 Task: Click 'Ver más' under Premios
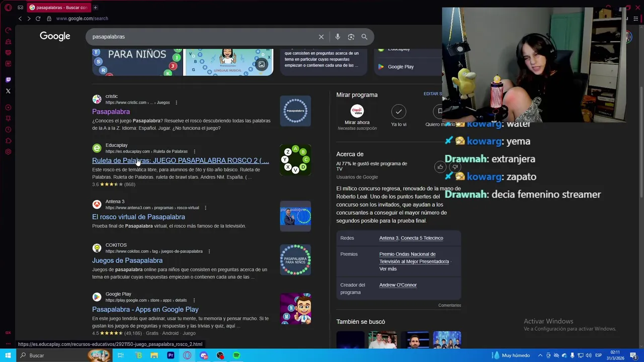click(x=388, y=269)
